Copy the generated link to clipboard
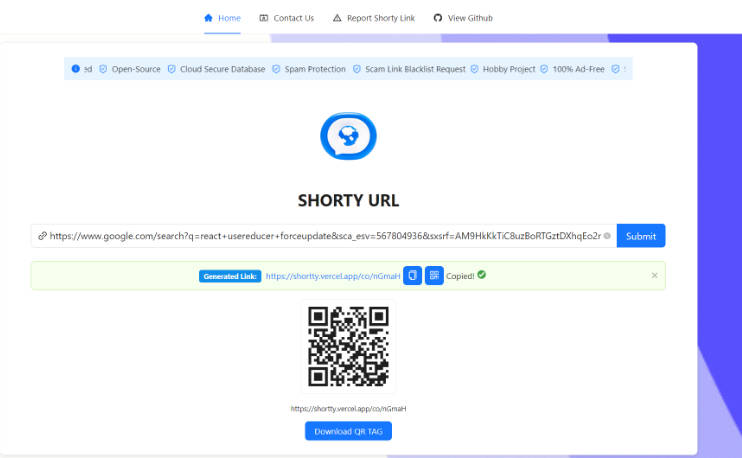This screenshot has width=742, height=458. coord(412,275)
